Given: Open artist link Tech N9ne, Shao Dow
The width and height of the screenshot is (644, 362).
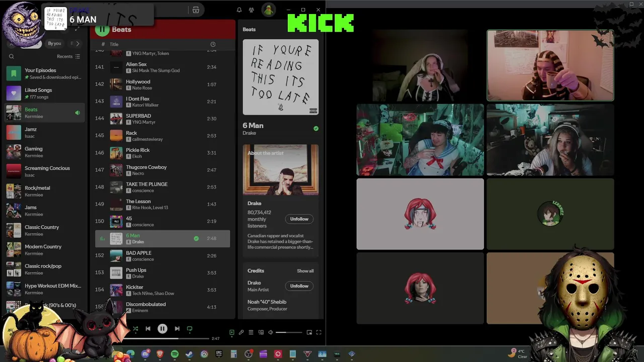Looking at the screenshot, I should click(x=153, y=294).
